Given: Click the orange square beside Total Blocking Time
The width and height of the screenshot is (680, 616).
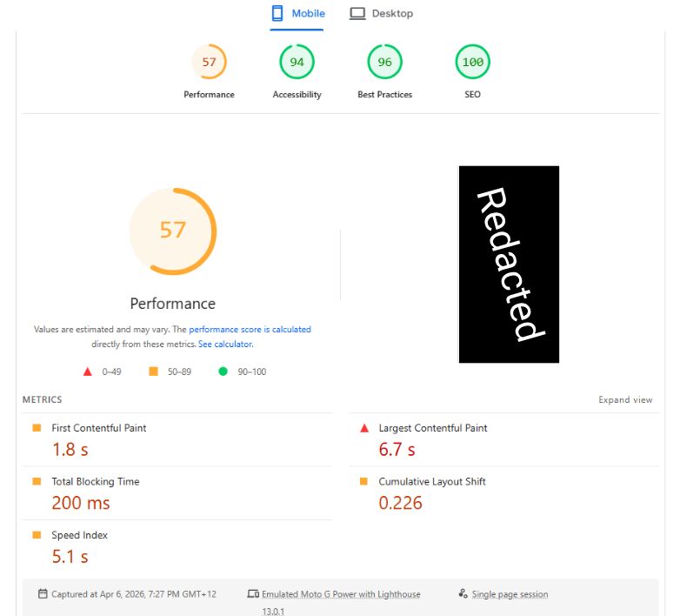Looking at the screenshot, I should [37, 481].
